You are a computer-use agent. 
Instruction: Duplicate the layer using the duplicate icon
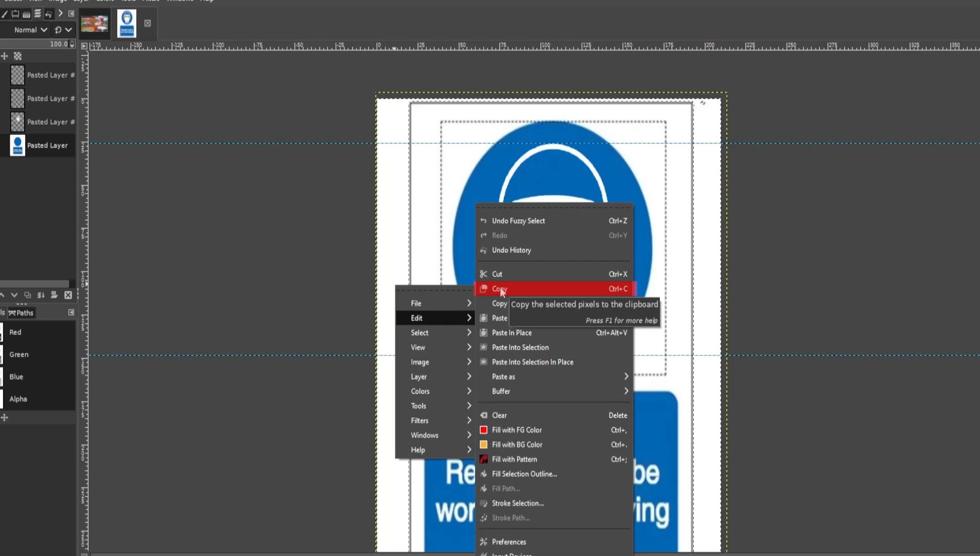click(27, 295)
